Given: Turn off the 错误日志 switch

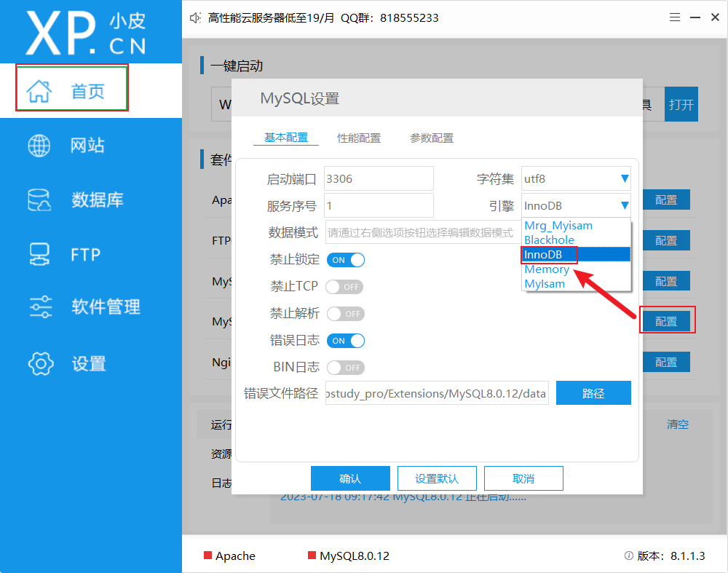Looking at the screenshot, I should tap(345, 341).
